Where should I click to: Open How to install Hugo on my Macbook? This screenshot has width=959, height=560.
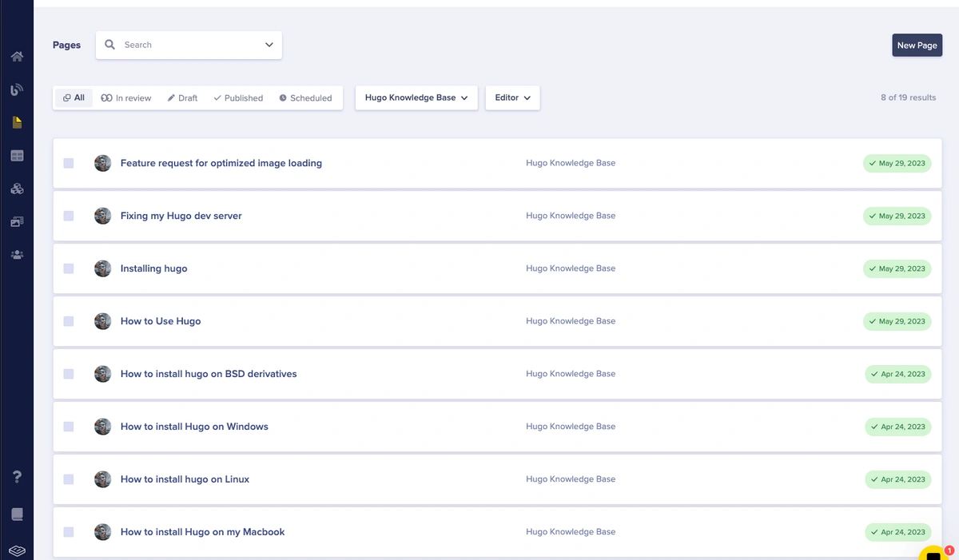pos(203,532)
